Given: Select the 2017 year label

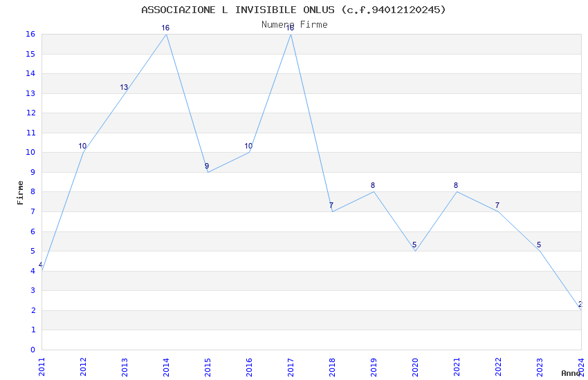Looking at the screenshot, I should click(291, 367).
